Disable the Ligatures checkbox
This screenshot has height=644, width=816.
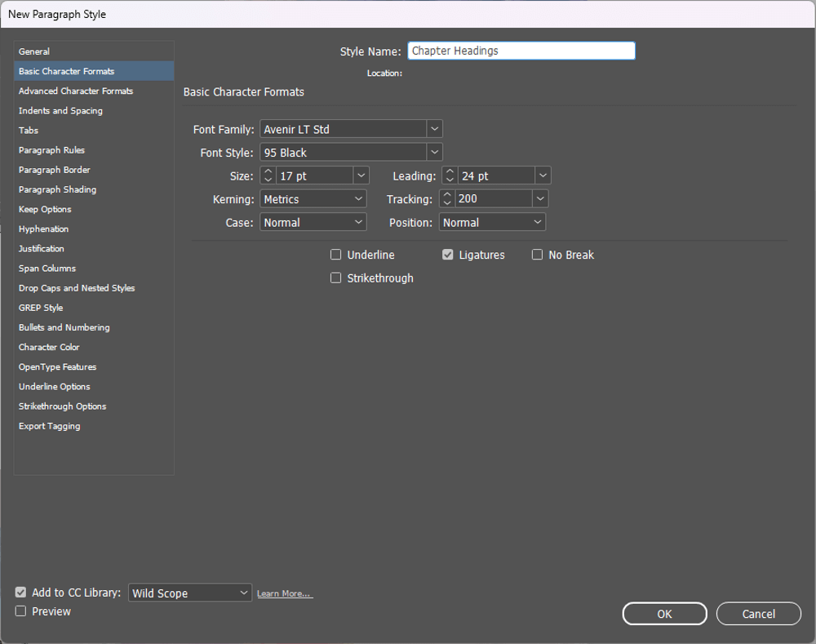pos(447,255)
